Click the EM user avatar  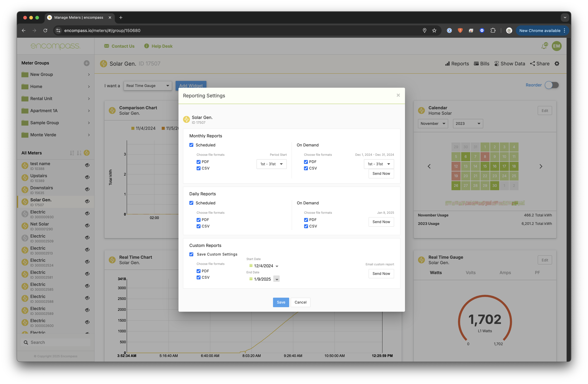(x=556, y=46)
